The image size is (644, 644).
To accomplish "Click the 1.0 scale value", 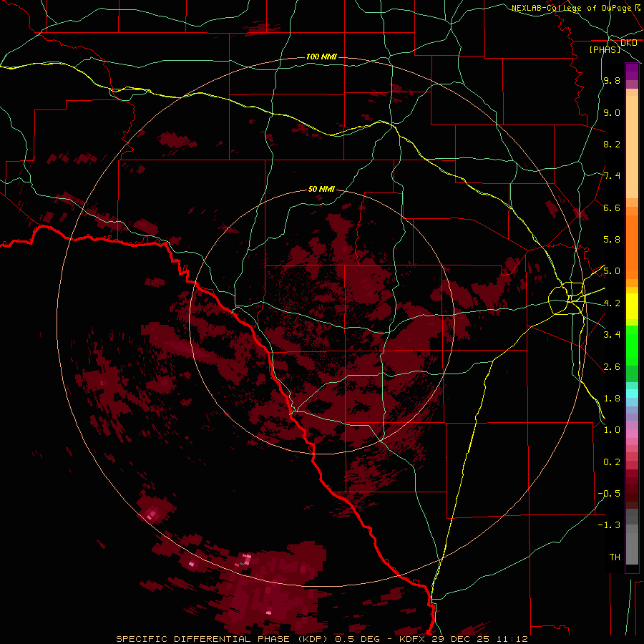I will [612, 430].
